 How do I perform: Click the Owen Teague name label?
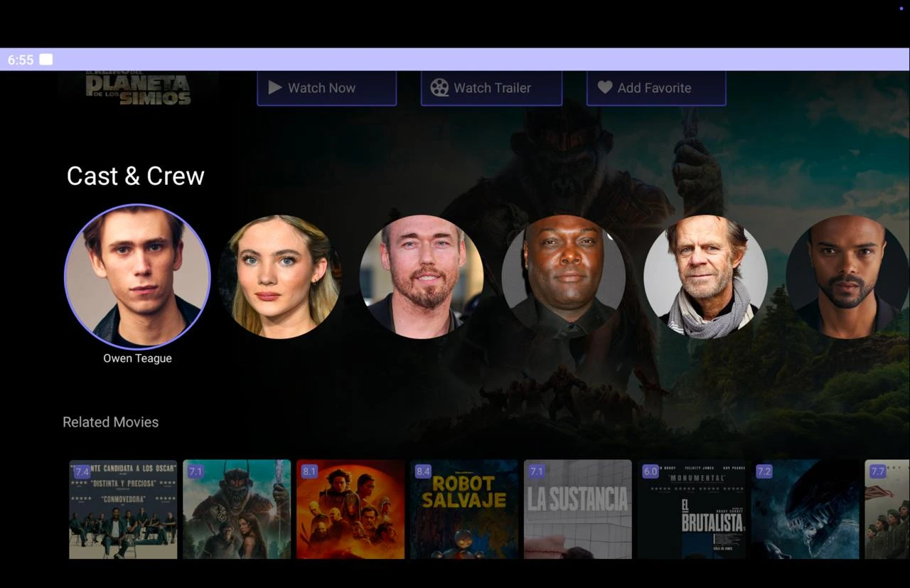click(x=137, y=358)
